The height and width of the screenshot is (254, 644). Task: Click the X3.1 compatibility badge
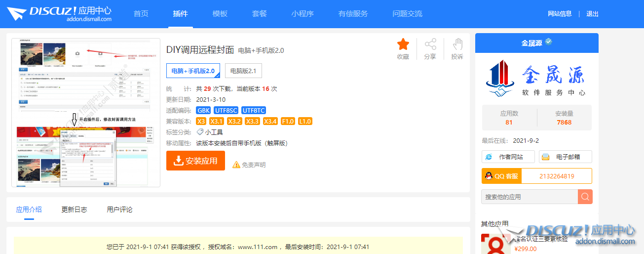point(217,121)
